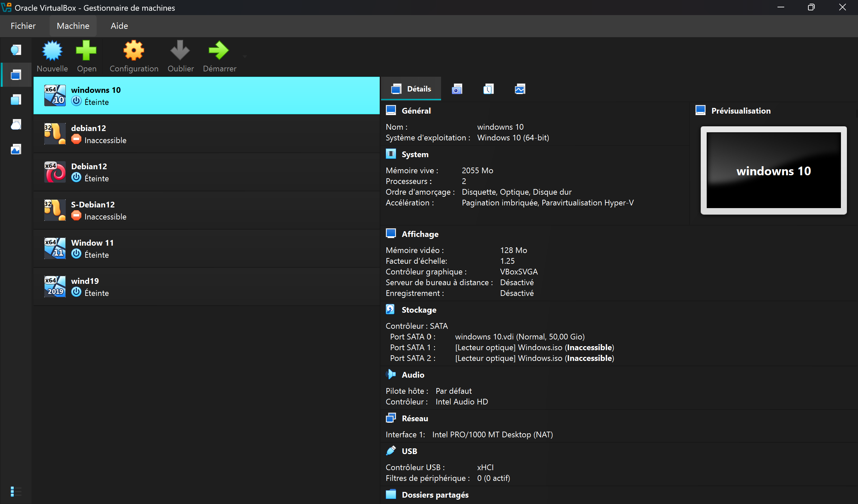Image resolution: width=858 pixels, height=504 pixels.
Task: Click the Port SATA 1 Windows.iso entry
Action: [535, 348]
